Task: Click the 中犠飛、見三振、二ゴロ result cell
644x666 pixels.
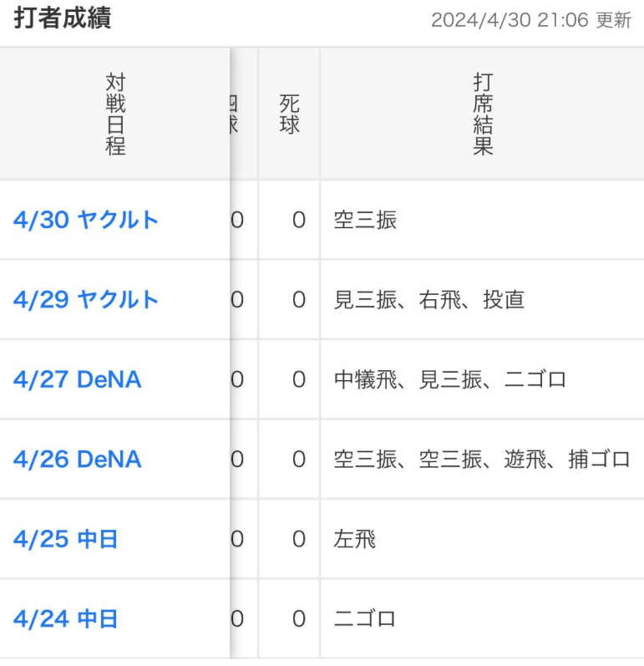Action: coord(449,380)
